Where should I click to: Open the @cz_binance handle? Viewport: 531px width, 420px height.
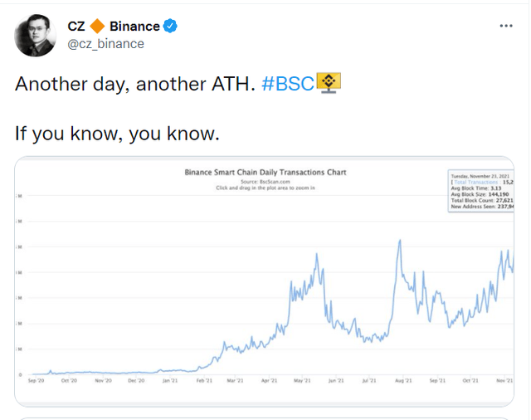[x=105, y=44]
